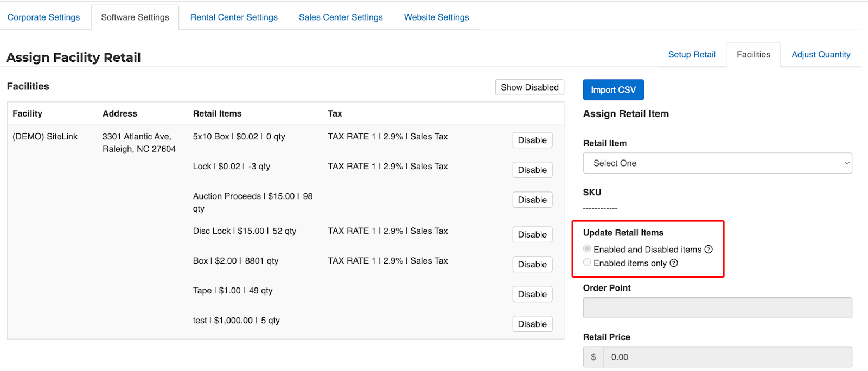Select Enabled and Disabled items radio button
This screenshot has width=868, height=371.
point(587,249)
